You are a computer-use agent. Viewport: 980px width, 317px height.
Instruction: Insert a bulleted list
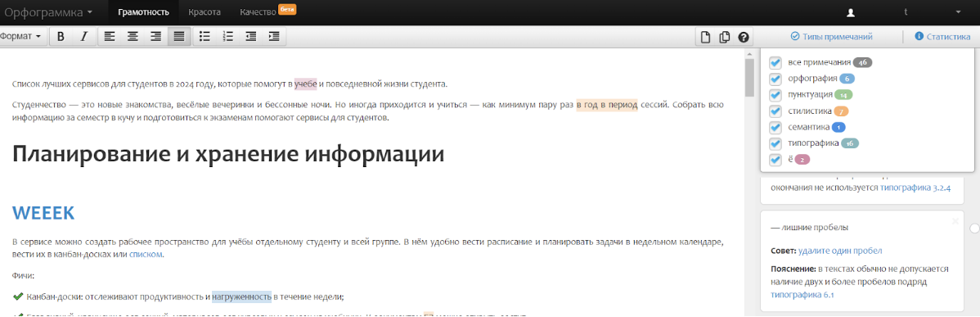click(205, 37)
